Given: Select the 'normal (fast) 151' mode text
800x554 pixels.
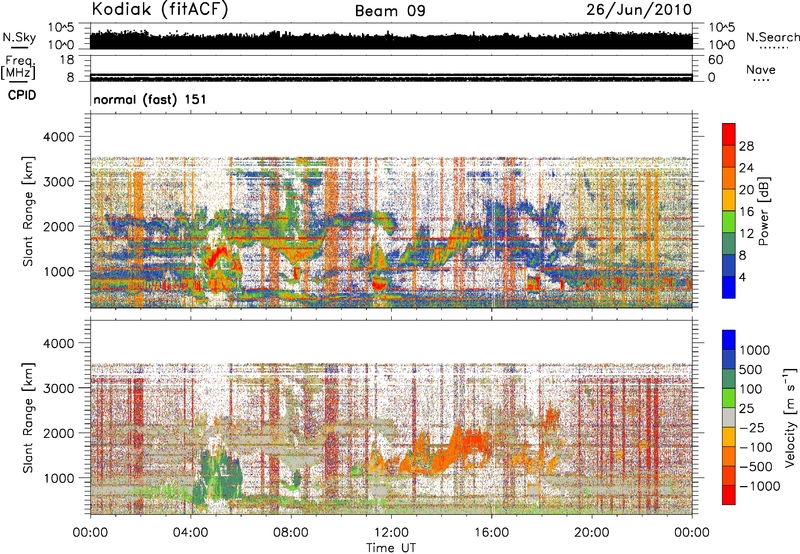Looking at the screenshot, I should [x=150, y=99].
